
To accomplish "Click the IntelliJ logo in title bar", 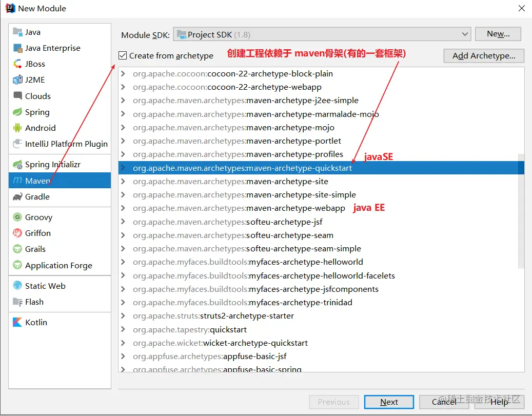I will (x=10, y=8).
